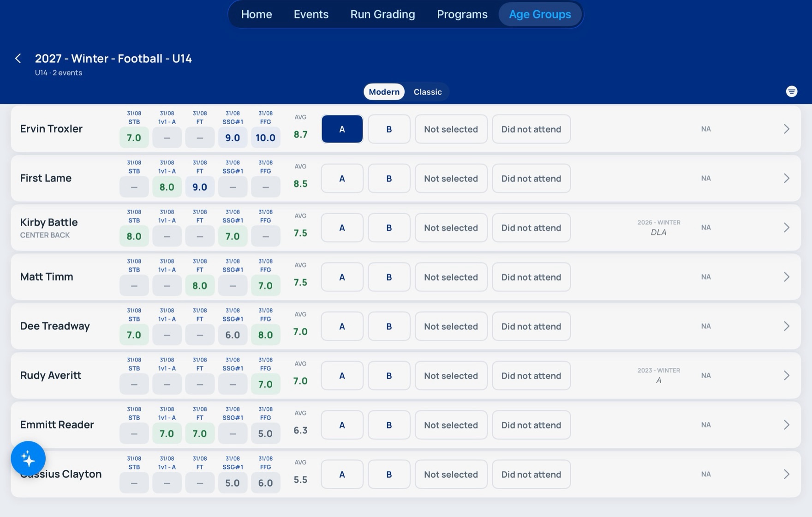The image size is (812, 517).
Task: Open Cassius Clayton's details chevron
Action: (x=787, y=475)
